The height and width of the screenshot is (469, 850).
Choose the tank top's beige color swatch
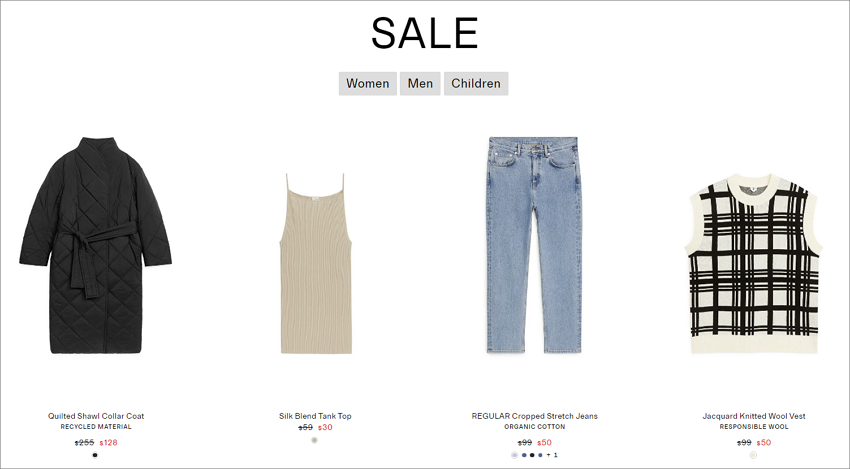pos(314,440)
